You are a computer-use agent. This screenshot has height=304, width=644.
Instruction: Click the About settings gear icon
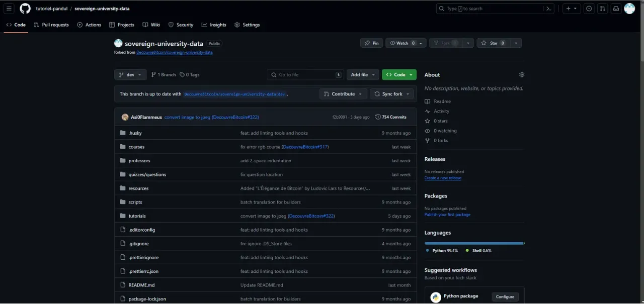tap(522, 74)
